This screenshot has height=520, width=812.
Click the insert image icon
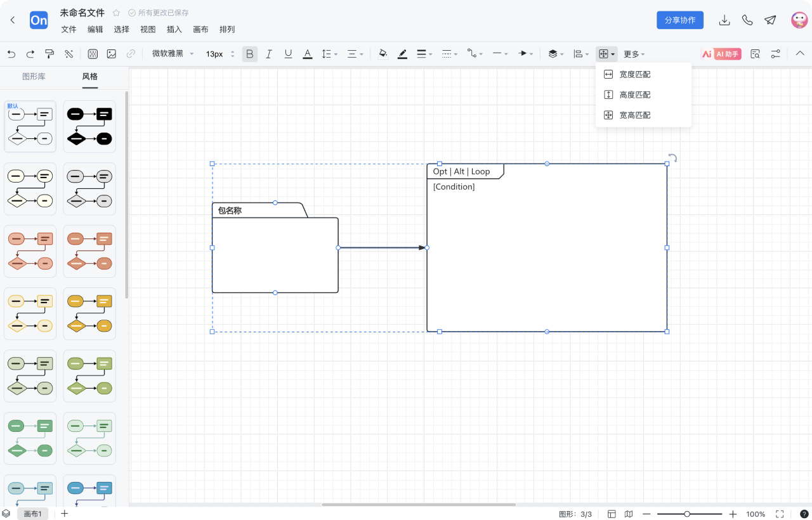112,54
